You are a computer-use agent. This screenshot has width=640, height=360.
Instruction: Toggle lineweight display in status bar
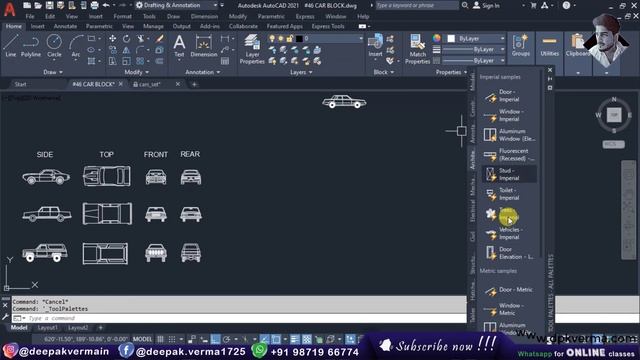[295, 339]
